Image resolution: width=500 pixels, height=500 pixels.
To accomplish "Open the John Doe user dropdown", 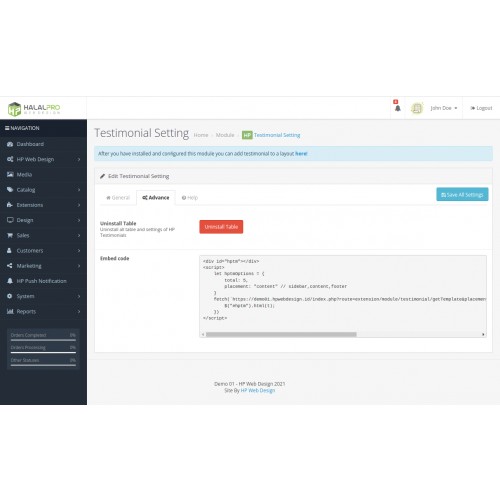I will click(x=444, y=108).
